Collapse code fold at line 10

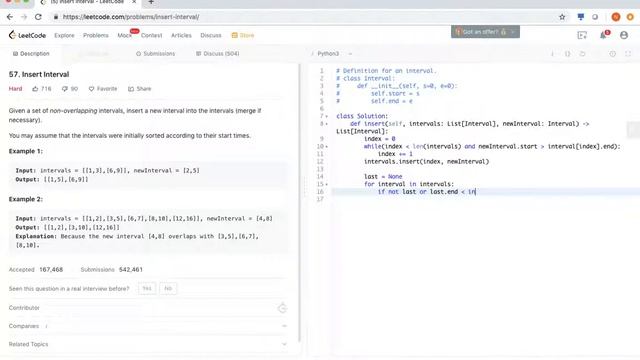[x=327, y=147]
